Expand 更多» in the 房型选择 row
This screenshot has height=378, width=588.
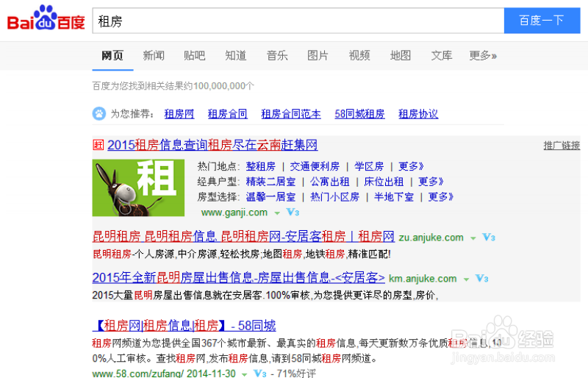(x=440, y=196)
